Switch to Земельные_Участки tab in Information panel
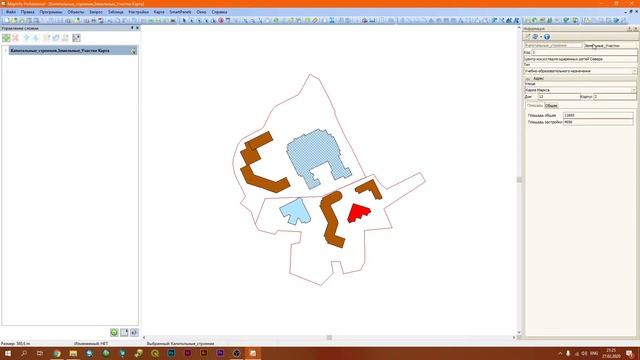640x360 pixels. coord(610,46)
